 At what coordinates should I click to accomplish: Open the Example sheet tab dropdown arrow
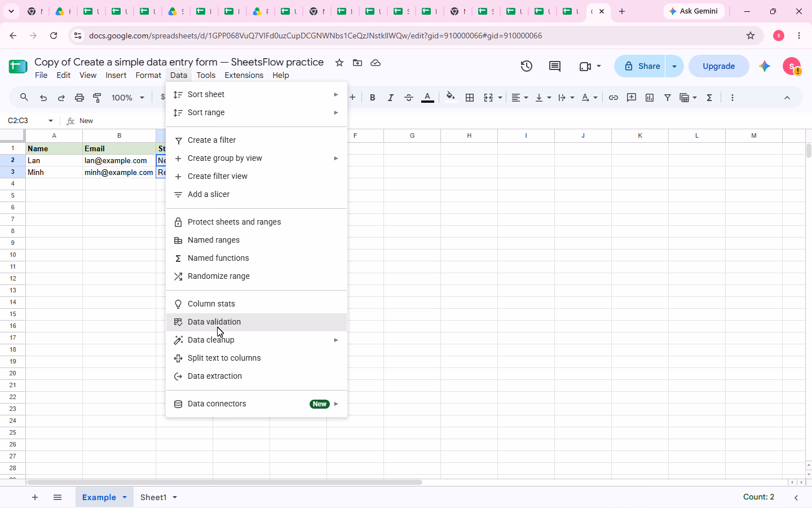[x=125, y=497]
